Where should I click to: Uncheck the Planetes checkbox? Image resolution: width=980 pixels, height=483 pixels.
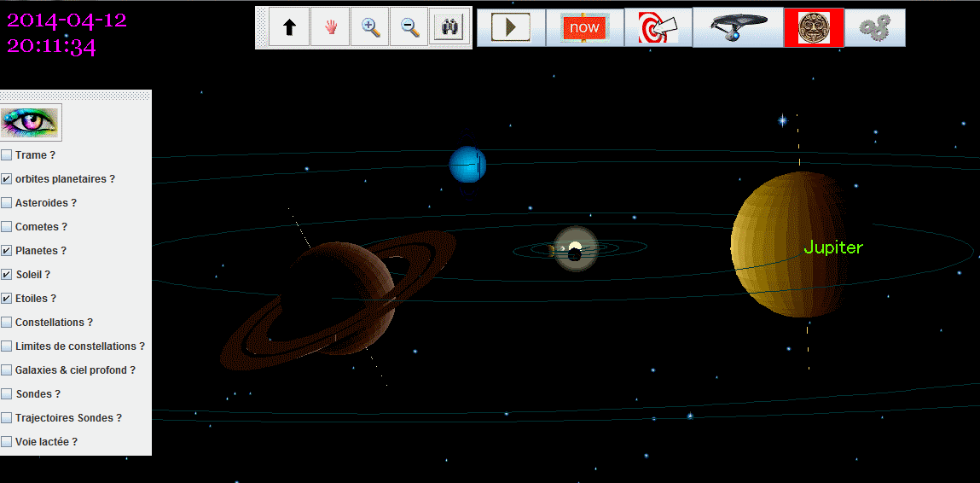coord(6,250)
